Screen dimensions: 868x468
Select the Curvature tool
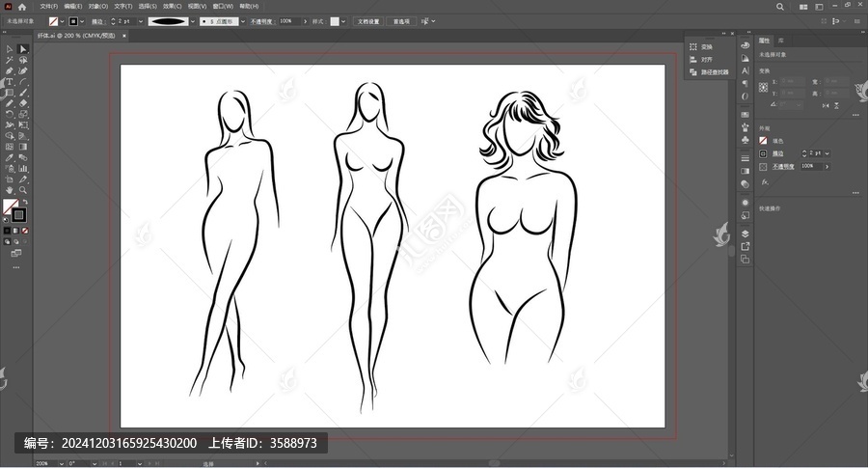click(23, 70)
